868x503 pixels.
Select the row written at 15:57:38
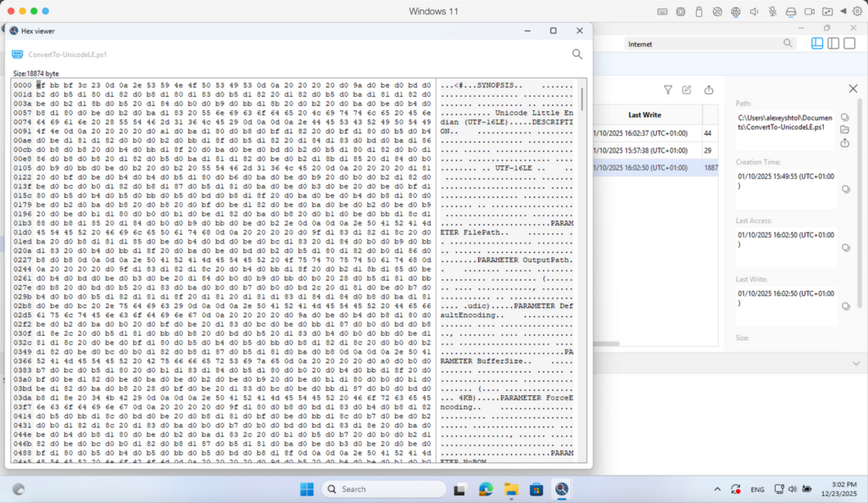pos(644,150)
